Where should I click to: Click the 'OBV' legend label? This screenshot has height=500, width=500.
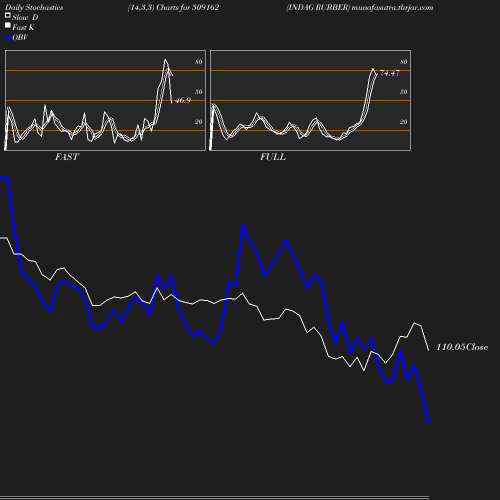pyautogui.click(x=20, y=38)
